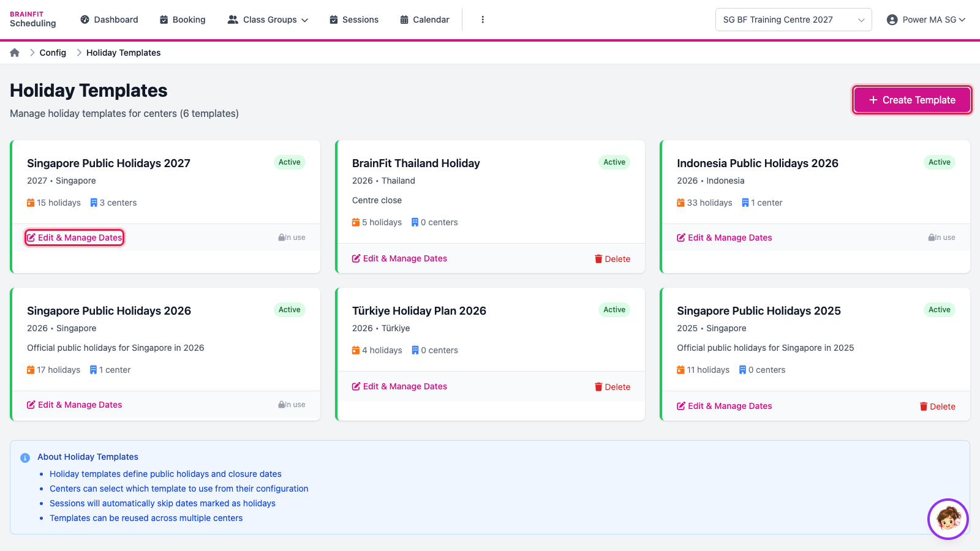Screen dimensions: 980x551
Task: Click the home breadcrumb icon
Action: (x=15, y=53)
